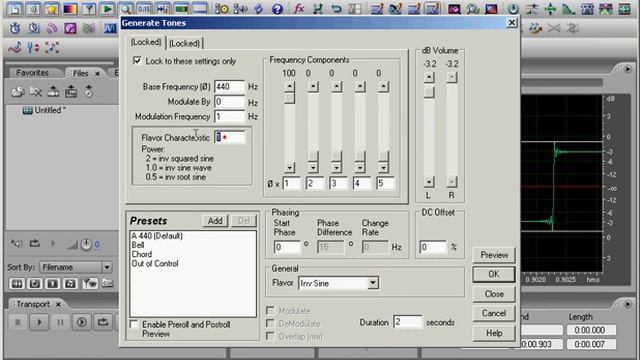Click the close file icon in Files panel
The height and width of the screenshot is (360, 640).
click(36, 92)
